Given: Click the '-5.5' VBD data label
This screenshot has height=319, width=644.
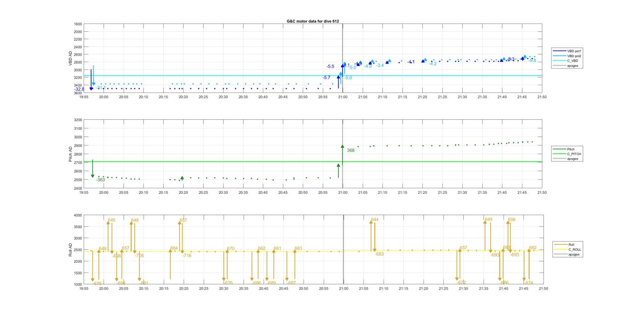Looking at the screenshot, I should point(330,67).
